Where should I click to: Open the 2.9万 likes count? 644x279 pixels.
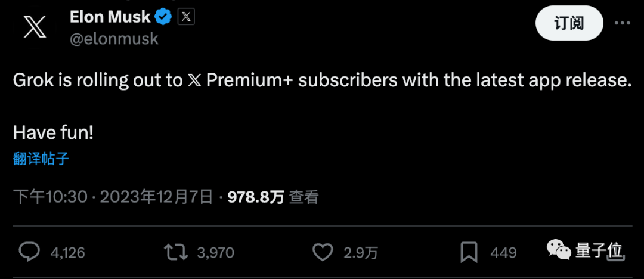pos(361,253)
